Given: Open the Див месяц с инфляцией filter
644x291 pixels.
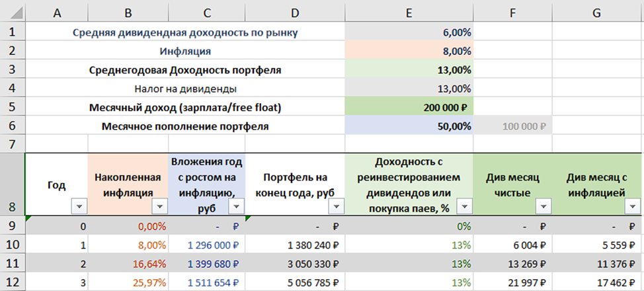Looking at the screenshot, I should point(631,207).
